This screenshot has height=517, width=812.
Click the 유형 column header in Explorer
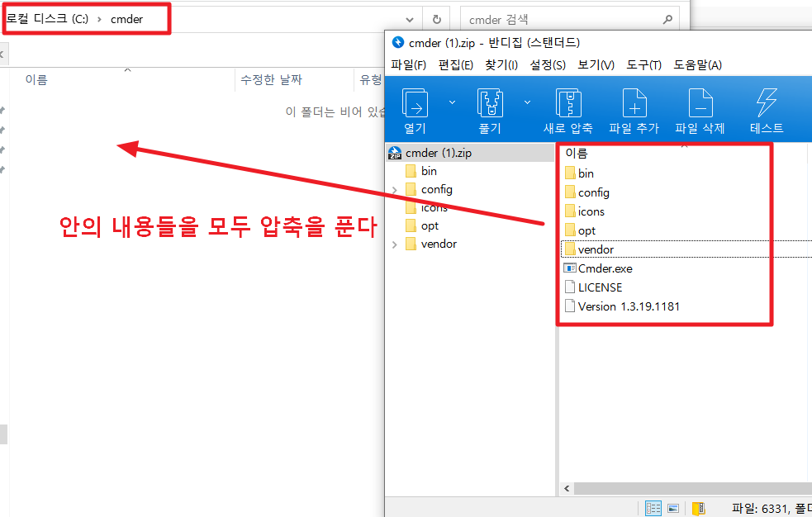pos(371,80)
